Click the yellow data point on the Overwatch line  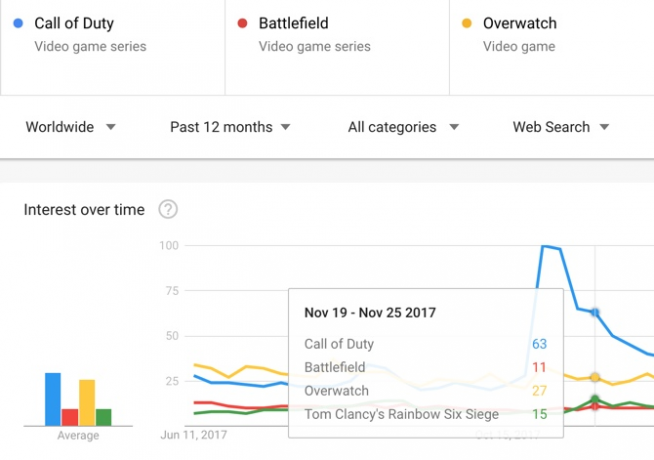(595, 377)
